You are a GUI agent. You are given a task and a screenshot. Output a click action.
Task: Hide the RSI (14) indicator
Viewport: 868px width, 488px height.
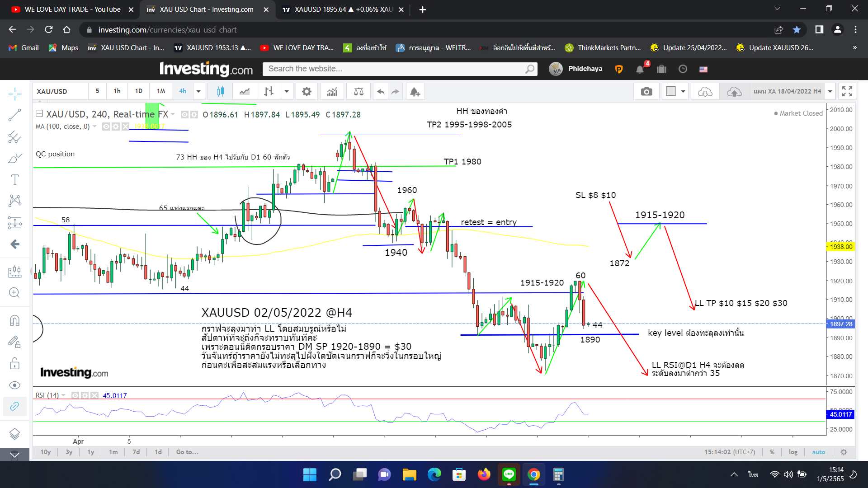coord(75,395)
